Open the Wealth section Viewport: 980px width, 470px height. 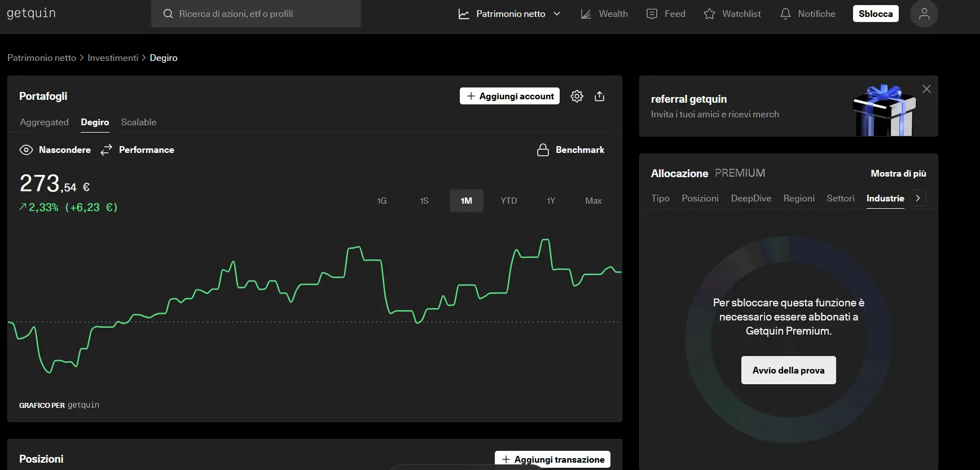(x=604, y=14)
